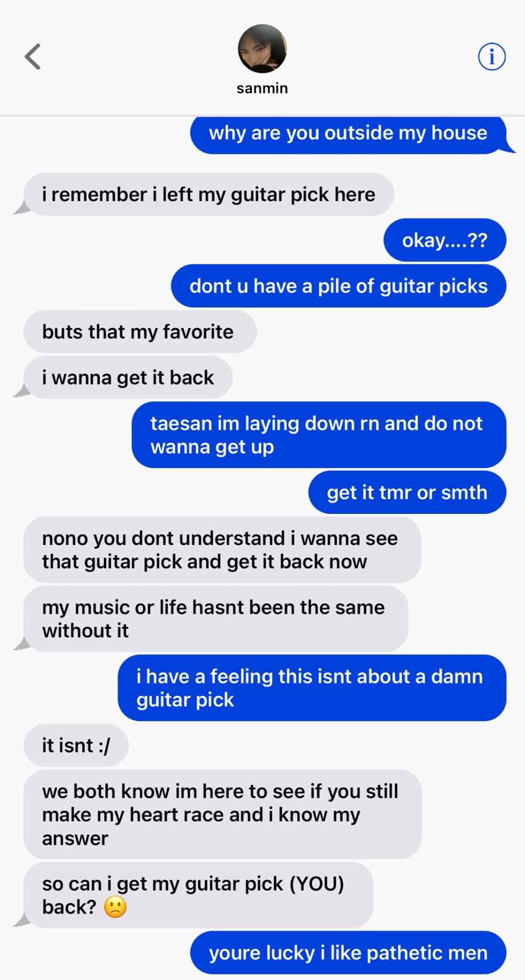Select the 'i have a feeling this isnt about' bubble
The height and width of the screenshot is (980, 525).
tap(312, 688)
